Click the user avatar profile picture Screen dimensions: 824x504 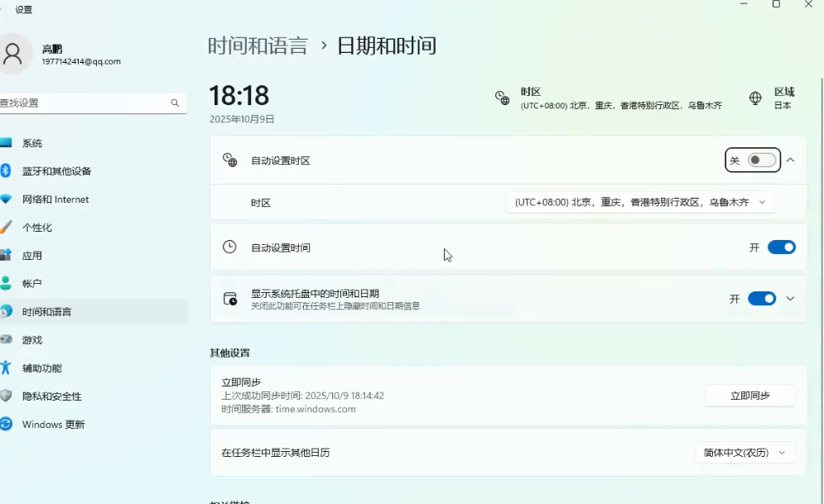pos(13,55)
